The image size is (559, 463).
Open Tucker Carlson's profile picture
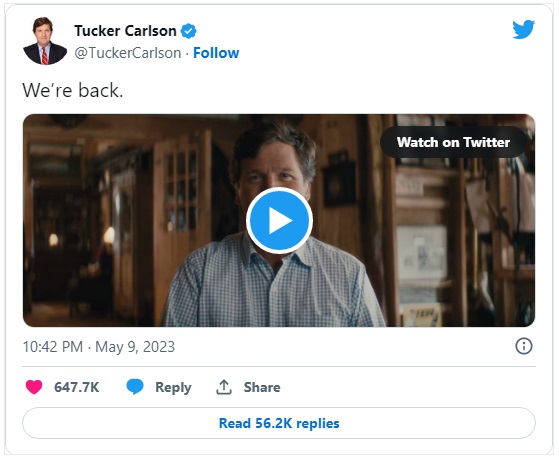(x=45, y=41)
